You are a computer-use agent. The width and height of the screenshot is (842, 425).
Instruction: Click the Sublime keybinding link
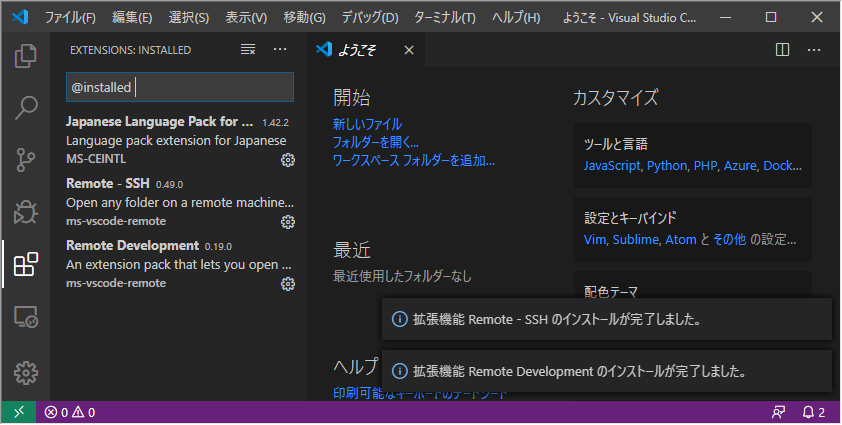(x=635, y=239)
